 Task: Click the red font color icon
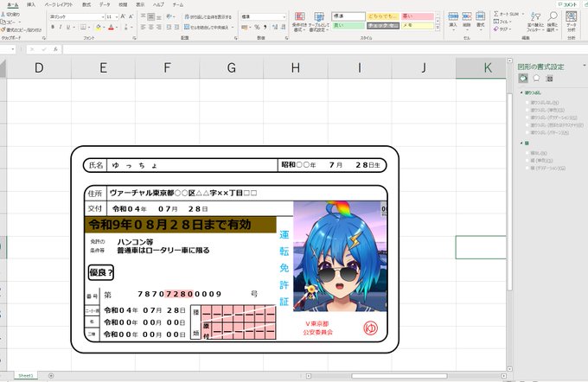[111, 27]
